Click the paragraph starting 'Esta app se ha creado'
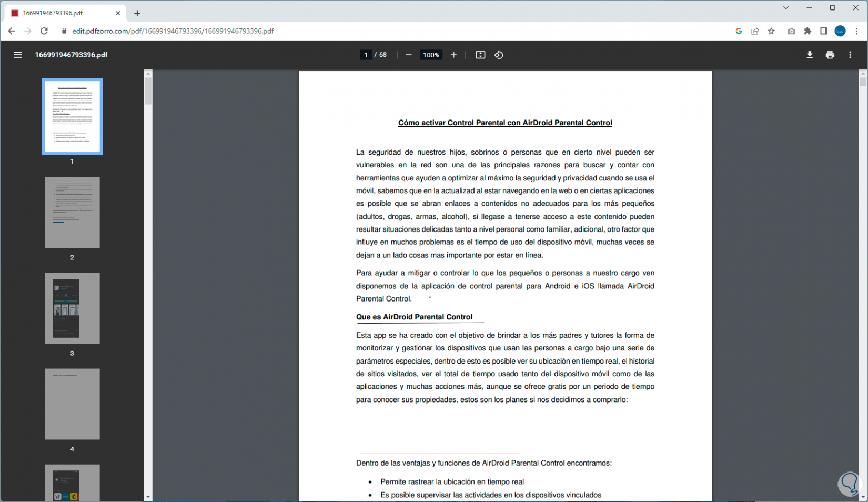The width and height of the screenshot is (868, 502). click(505, 367)
